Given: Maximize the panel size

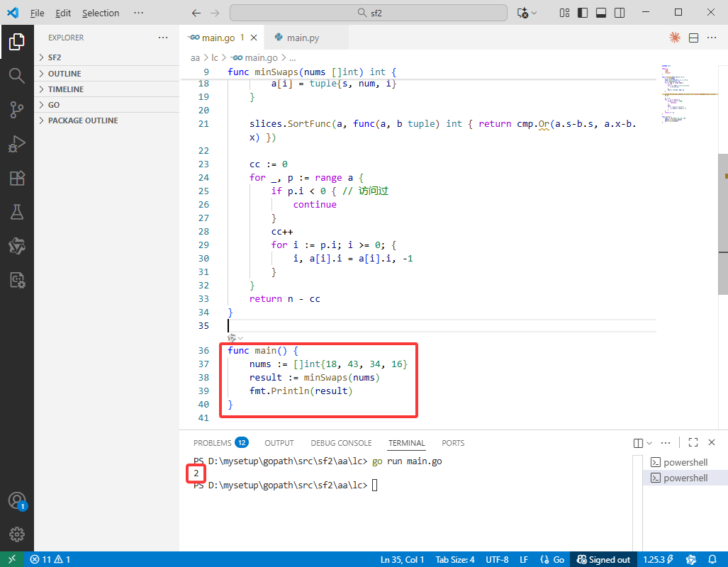Looking at the screenshot, I should coord(693,442).
